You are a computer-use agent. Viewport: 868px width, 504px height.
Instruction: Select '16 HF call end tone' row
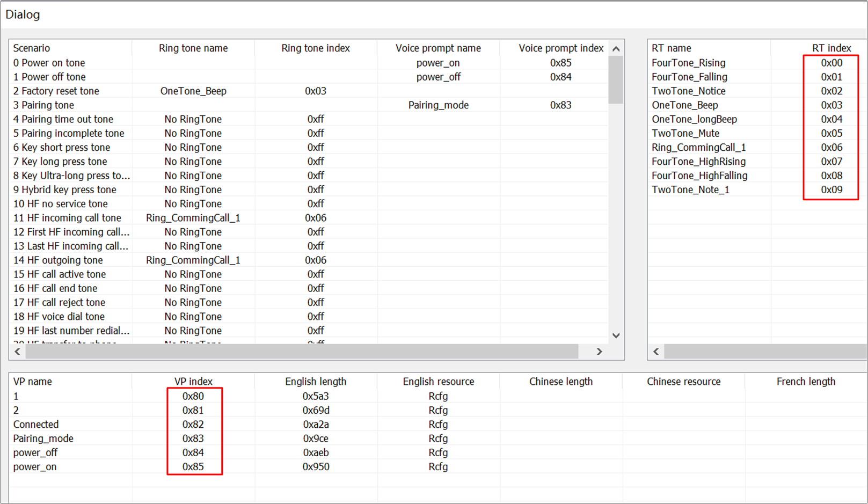point(309,288)
